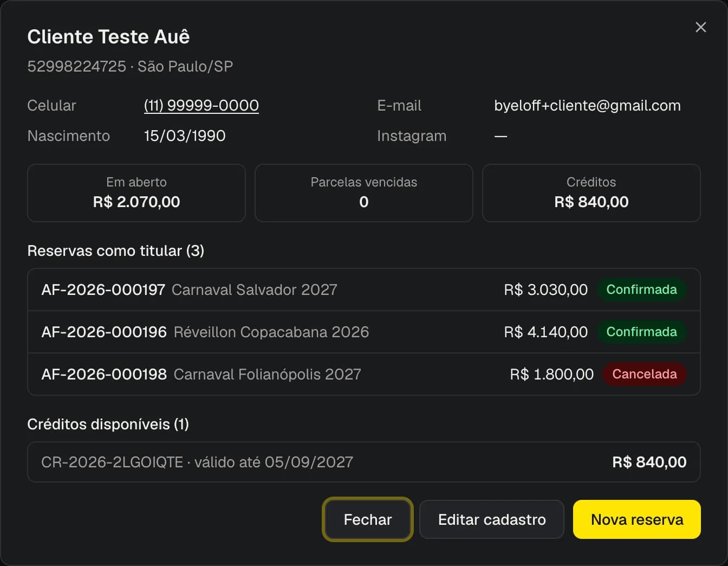Viewport: 728px width, 566px height.
Task: Click the R$ 4.140,00 reservation amount
Action: [x=545, y=332]
